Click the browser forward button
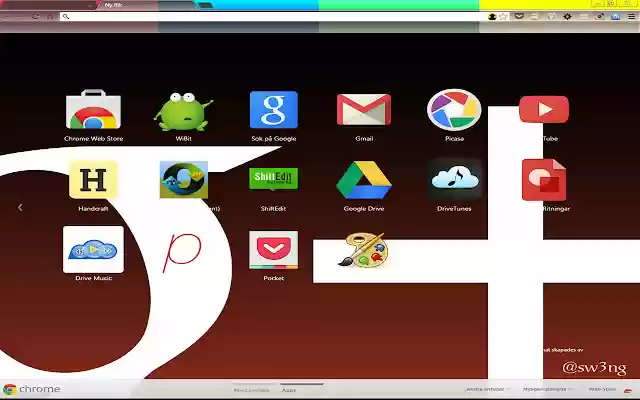Viewport: 640px width, 400px height. (x=20, y=17)
